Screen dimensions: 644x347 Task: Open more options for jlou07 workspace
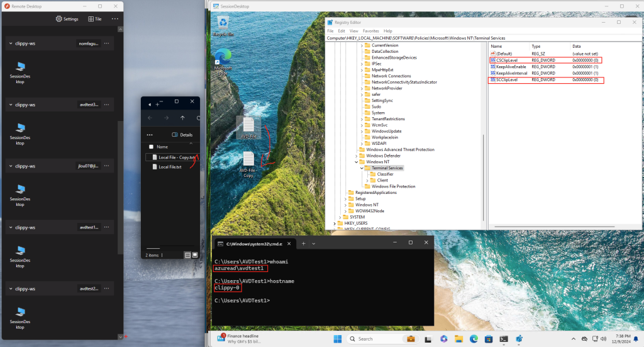click(x=107, y=166)
